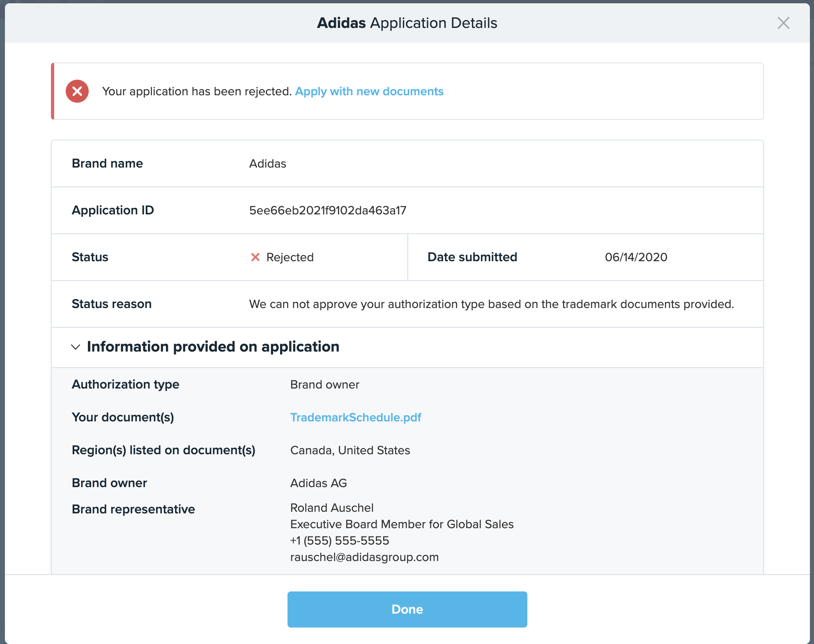Open Apply with new documents link

point(369,91)
